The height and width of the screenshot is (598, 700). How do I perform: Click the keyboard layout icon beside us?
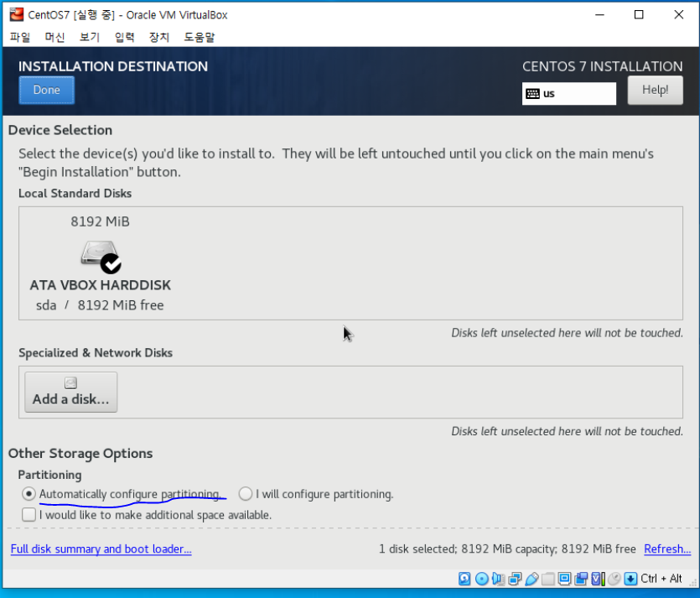tap(532, 94)
